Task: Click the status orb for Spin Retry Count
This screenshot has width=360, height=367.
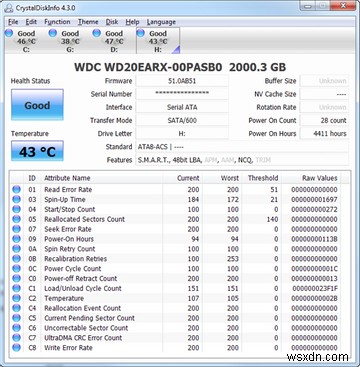Action: click(16, 249)
